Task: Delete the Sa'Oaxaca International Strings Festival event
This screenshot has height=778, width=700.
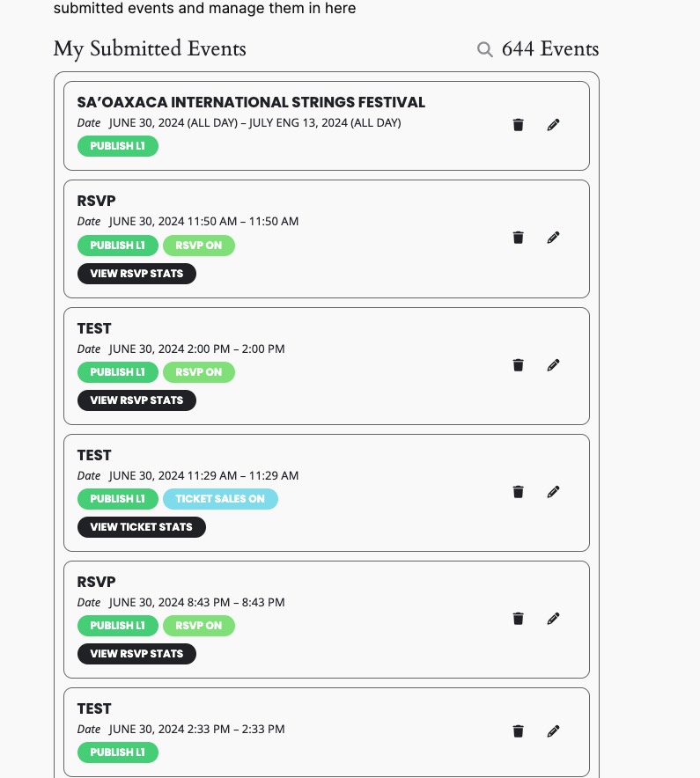Action: click(x=518, y=125)
